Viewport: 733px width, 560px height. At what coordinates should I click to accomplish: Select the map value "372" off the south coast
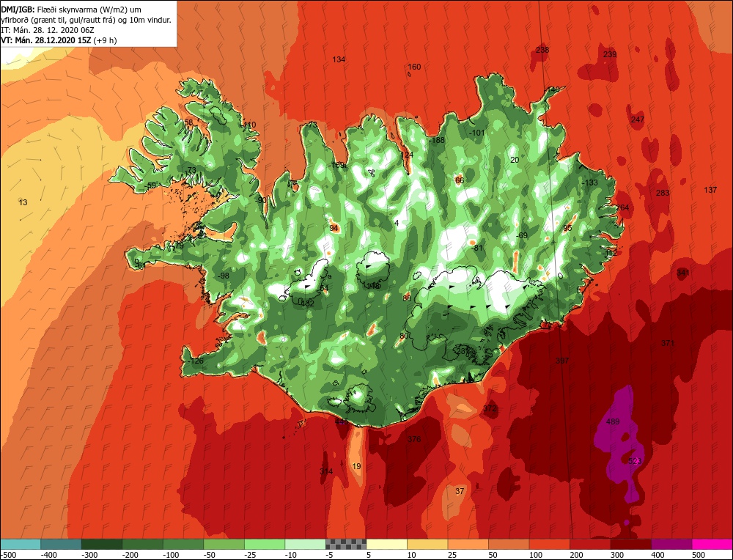click(490, 408)
